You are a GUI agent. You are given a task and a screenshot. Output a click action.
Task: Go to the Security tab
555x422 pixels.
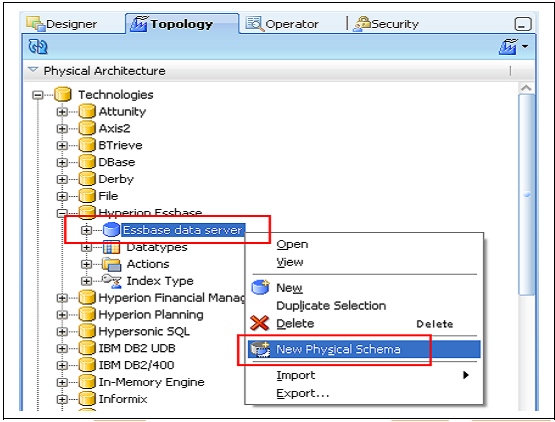click(x=386, y=24)
